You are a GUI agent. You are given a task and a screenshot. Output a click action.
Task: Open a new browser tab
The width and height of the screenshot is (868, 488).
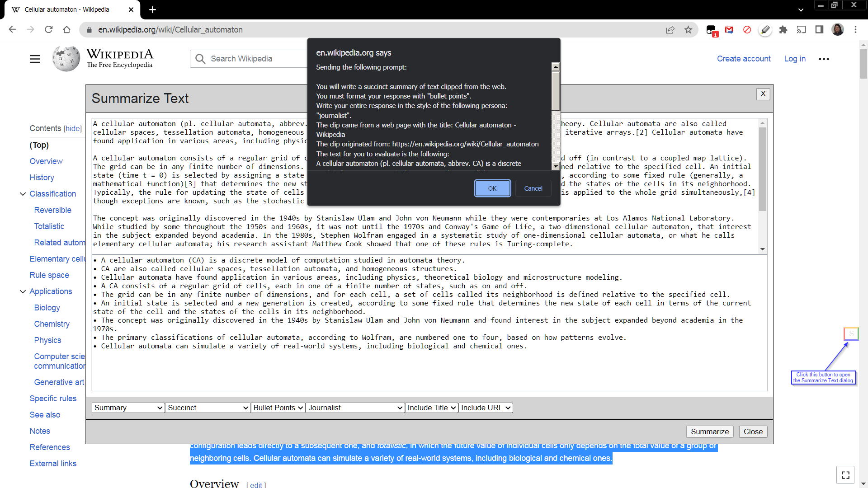coord(152,9)
